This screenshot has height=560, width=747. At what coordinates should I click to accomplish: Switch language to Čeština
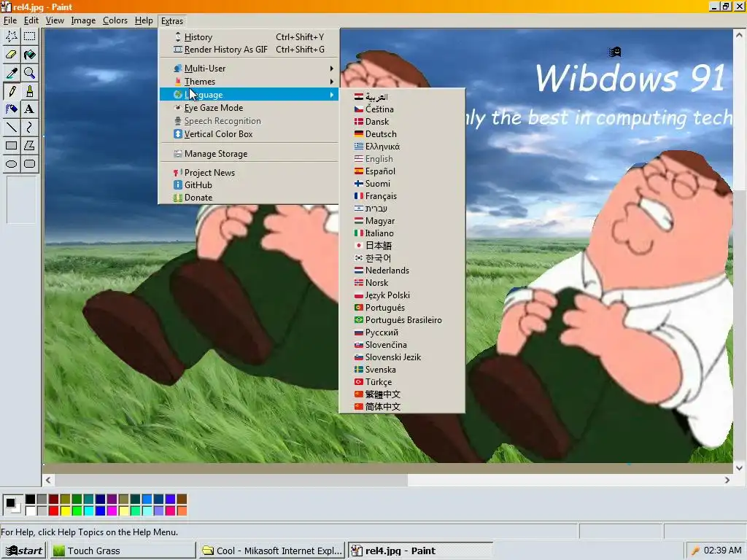coord(402,109)
